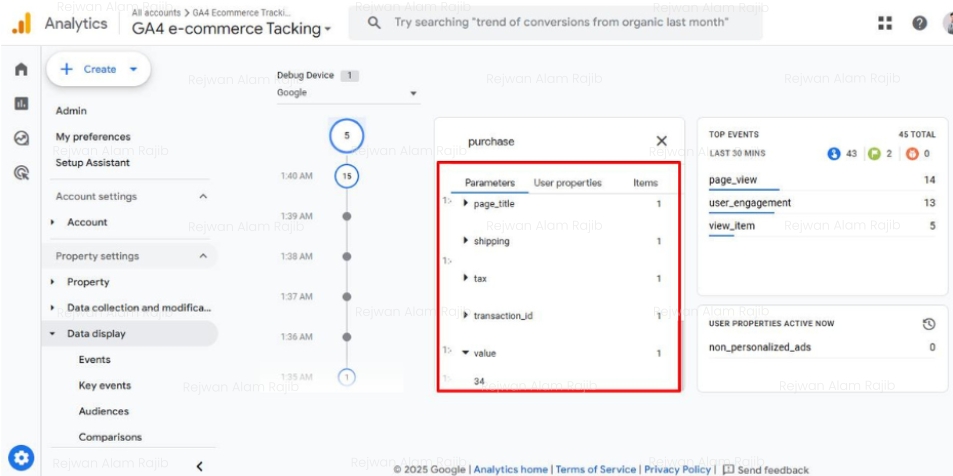This screenshot has width=953, height=476.
Task: Open the Help question mark icon
Action: pyautogui.click(x=919, y=23)
